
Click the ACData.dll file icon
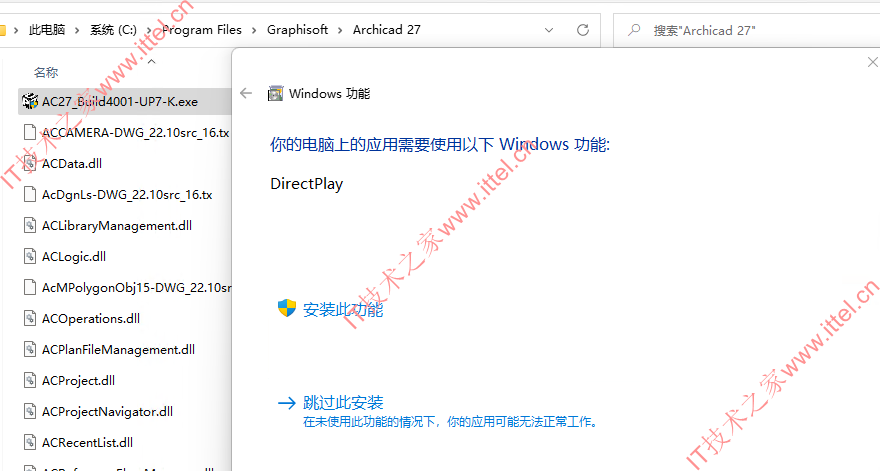pyautogui.click(x=30, y=163)
